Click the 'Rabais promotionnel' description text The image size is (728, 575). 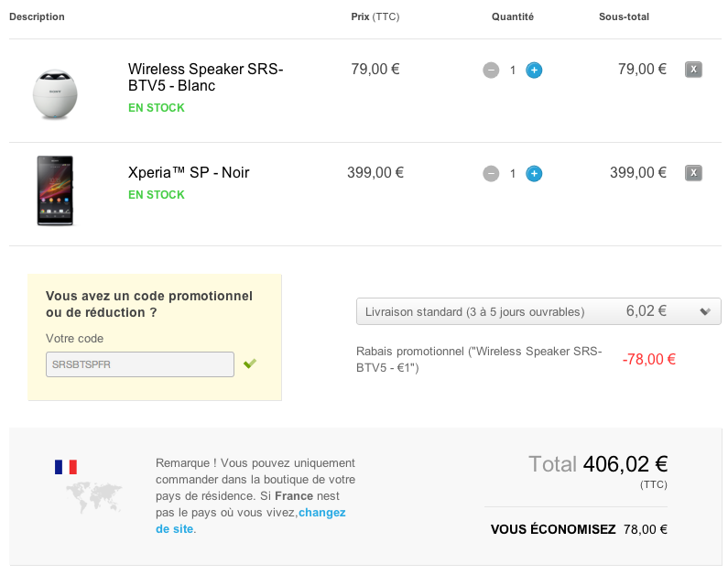(x=479, y=359)
